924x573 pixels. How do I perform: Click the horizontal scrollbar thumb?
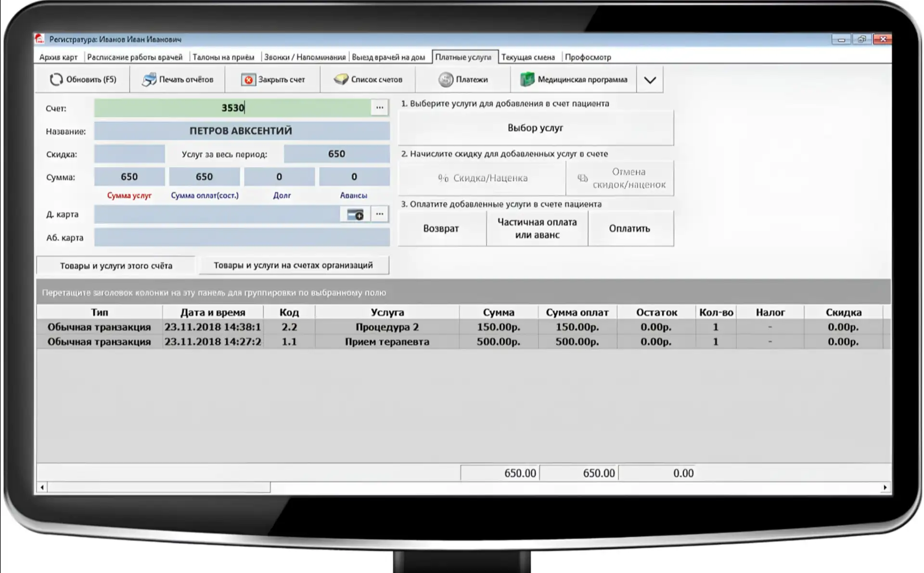pyautogui.click(x=159, y=487)
